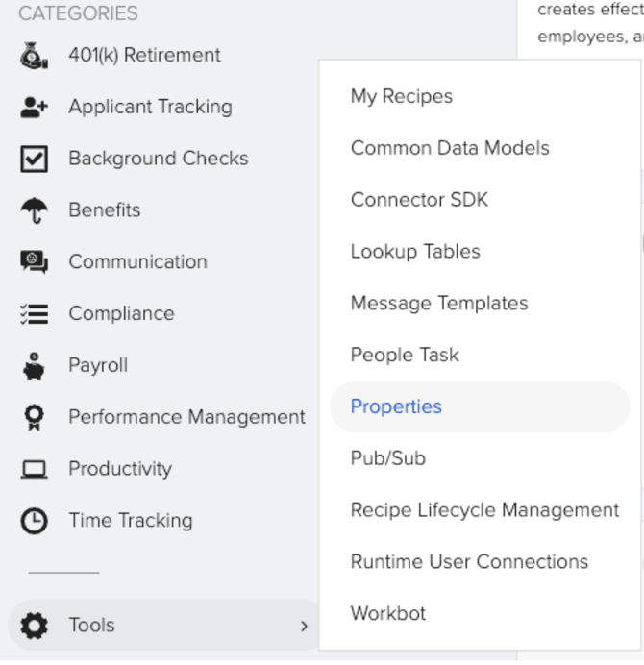Choose Common Data Models menu entry
The height and width of the screenshot is (665, 644).
click(x=450, y=148)
